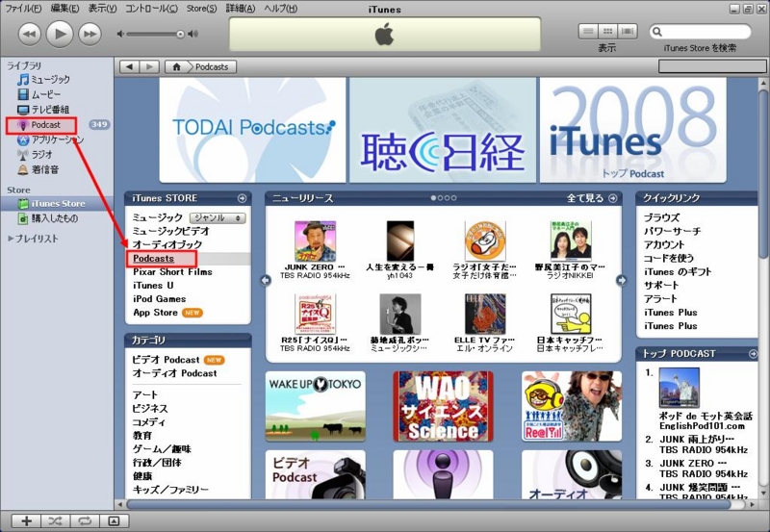Click the ニューリリース next page arrow
The height and width of the screenshot is (532, 770).
pos(621,280)
